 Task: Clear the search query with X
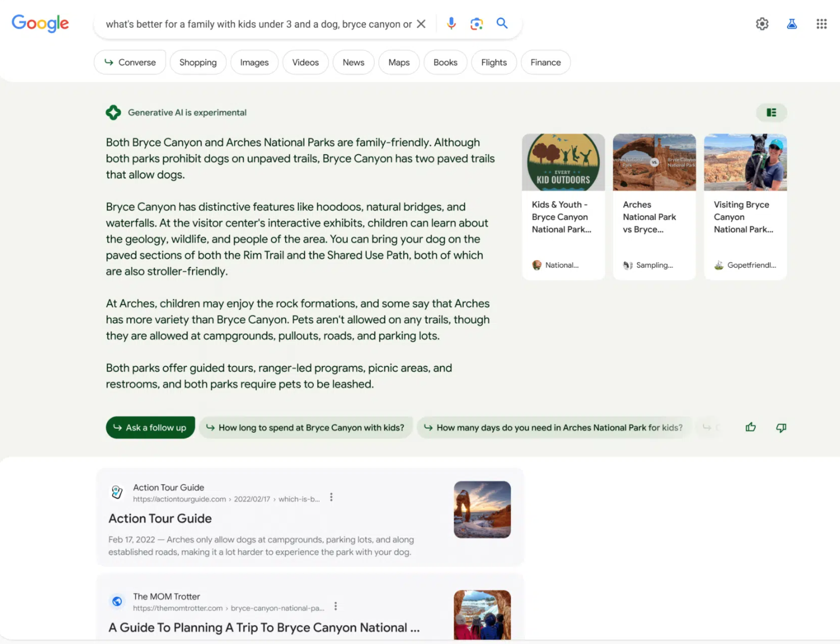pyautogui.click(x=421, y=24)
